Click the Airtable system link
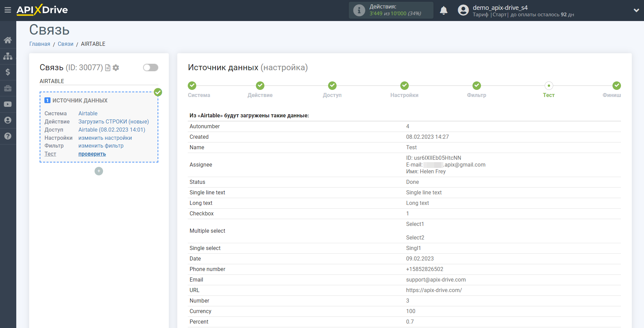The width and height of the screenshot is (644, 328). click(x=88, y=113)
